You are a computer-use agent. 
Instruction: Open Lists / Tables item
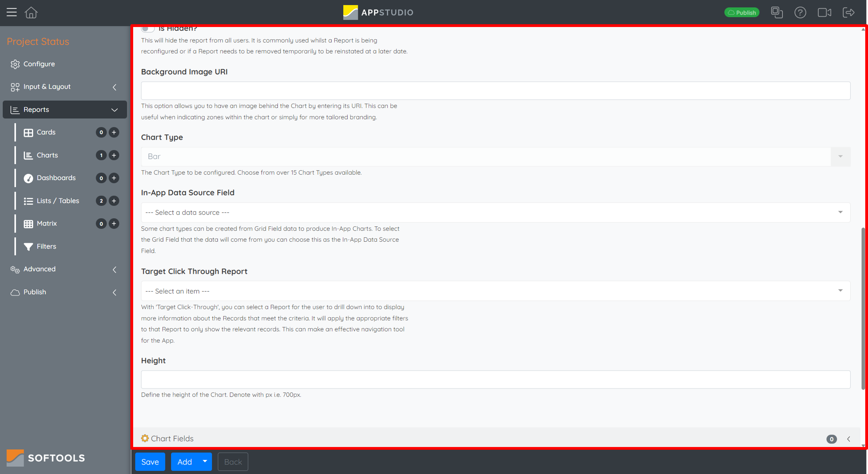click(x=58, y=201)
